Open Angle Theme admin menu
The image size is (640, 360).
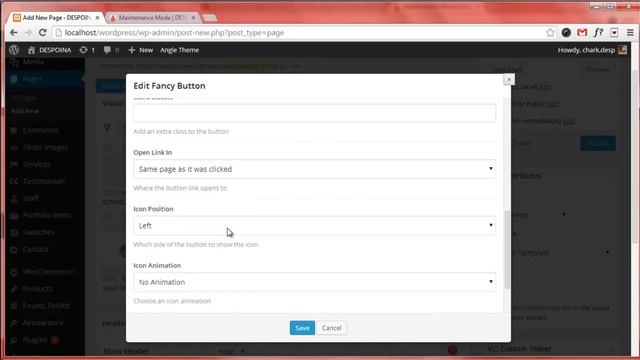tap(180, 50)
